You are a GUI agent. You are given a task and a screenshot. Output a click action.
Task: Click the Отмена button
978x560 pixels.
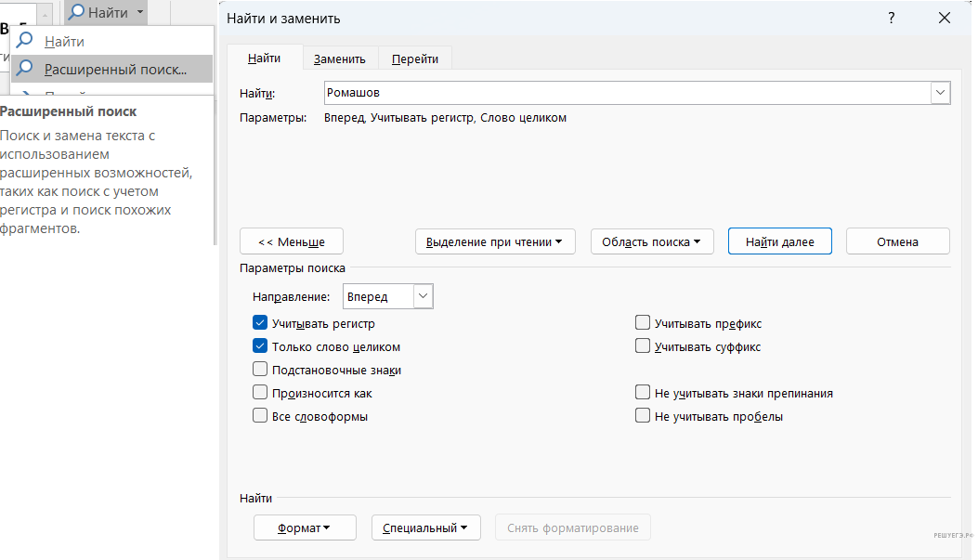click(897, 241)
